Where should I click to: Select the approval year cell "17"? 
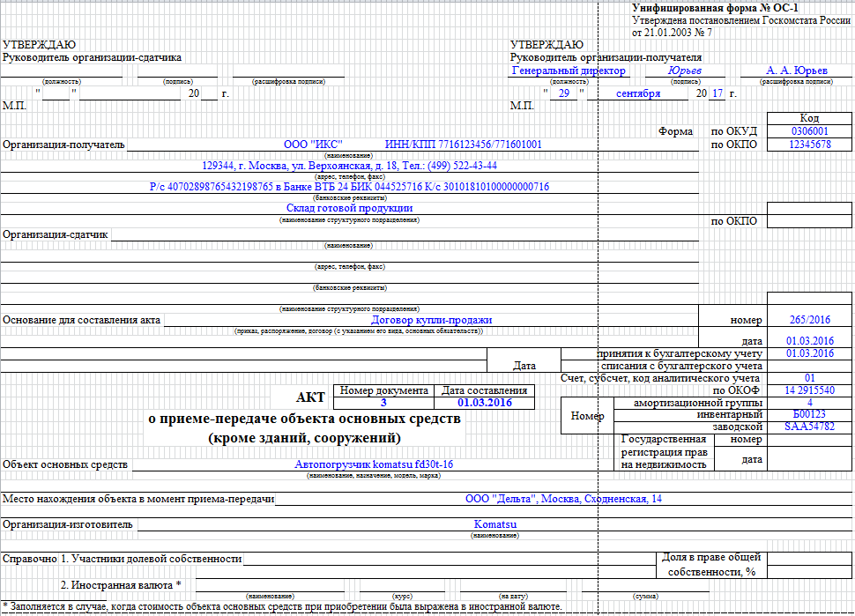[717, 93]
